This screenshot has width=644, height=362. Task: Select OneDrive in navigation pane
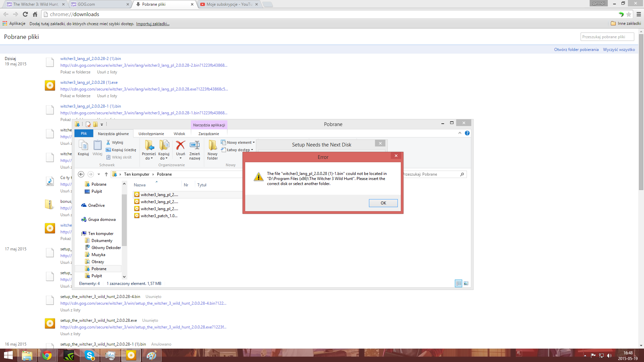(93, 205)
